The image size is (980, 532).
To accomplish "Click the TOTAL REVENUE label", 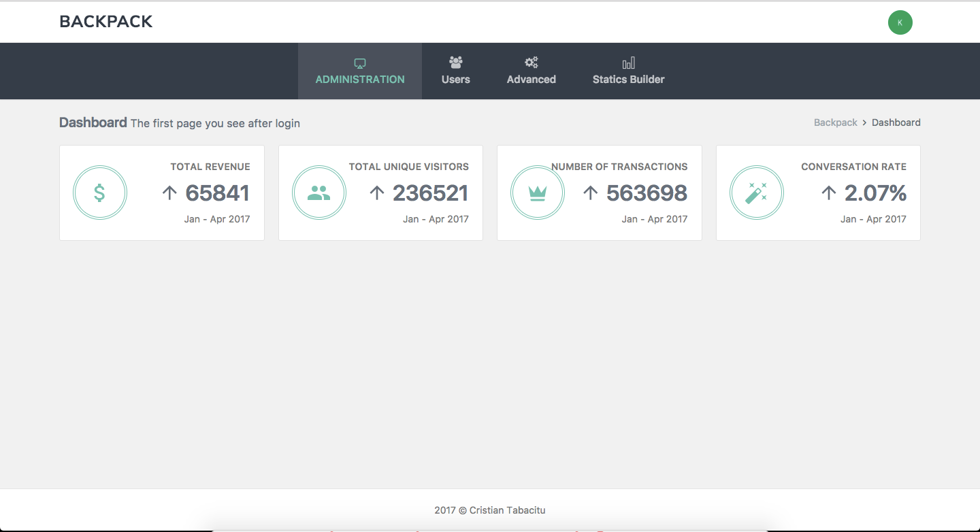I will [210, 167].
